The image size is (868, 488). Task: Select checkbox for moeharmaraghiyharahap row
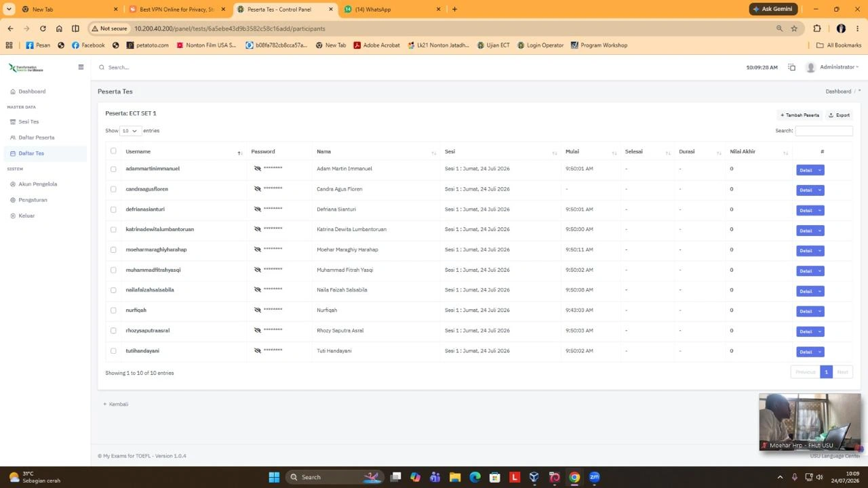coord(113,249)
